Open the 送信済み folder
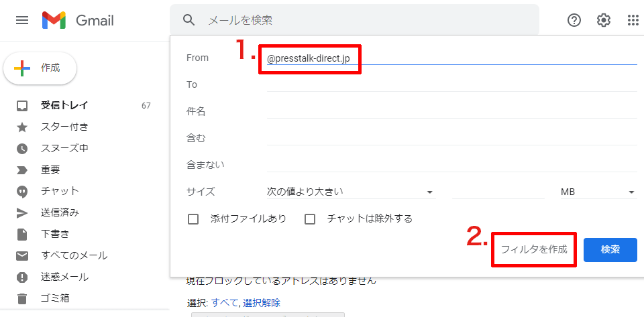The image size is (644, 317). [x=60, y=212]
